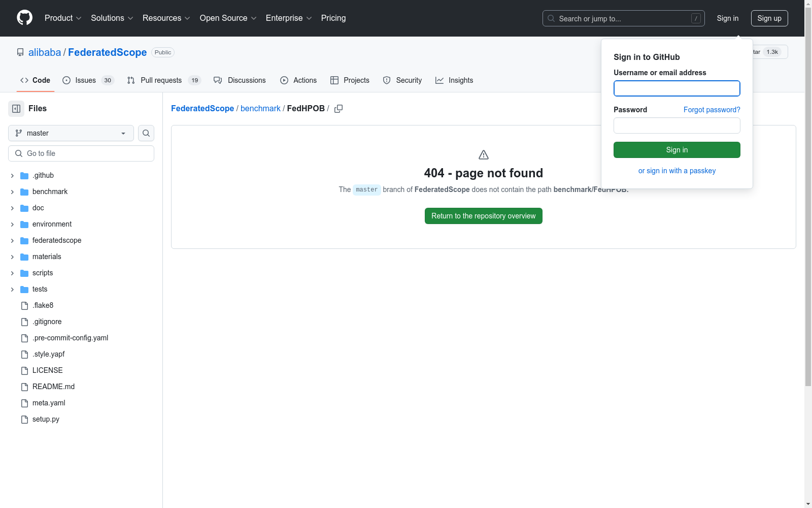Open the master branch selector dropdown

point(71,133)
